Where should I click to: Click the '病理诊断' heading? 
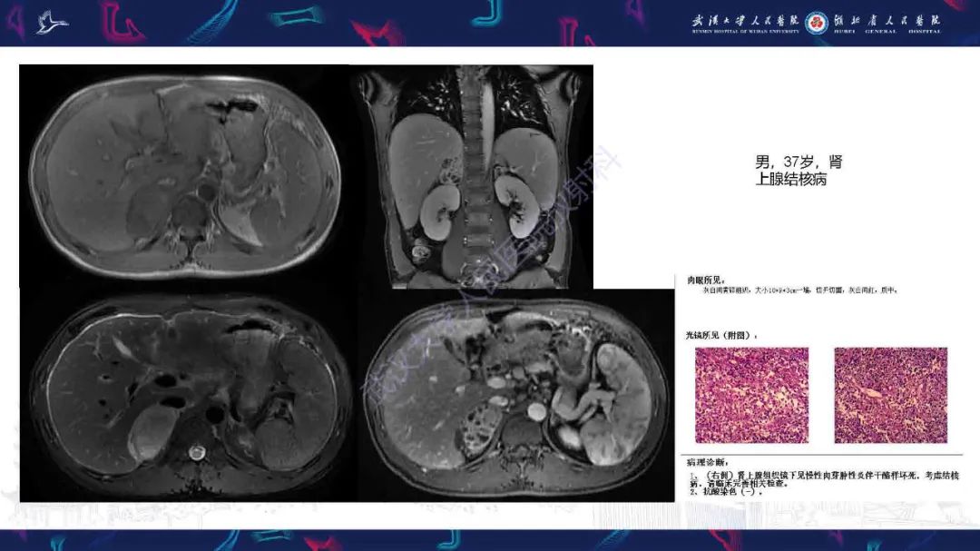point(707,462)
